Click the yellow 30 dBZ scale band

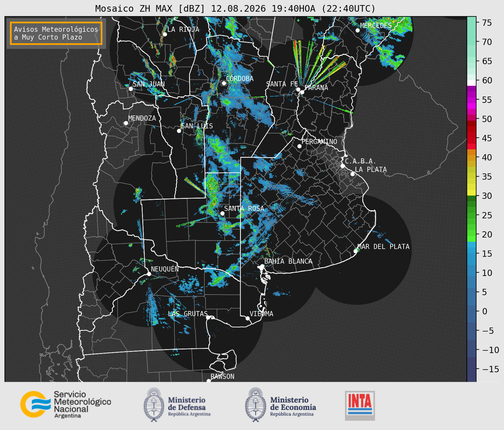coord(471,193)
